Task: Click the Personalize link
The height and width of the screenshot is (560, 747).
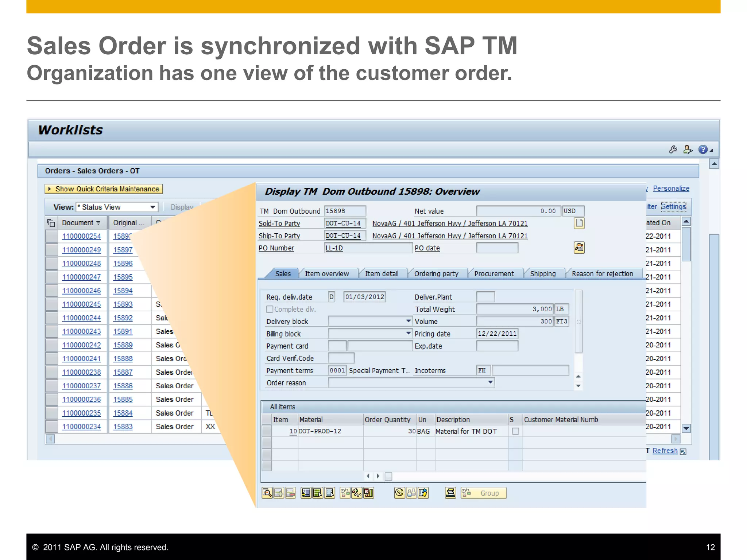Action: point(671,188)
